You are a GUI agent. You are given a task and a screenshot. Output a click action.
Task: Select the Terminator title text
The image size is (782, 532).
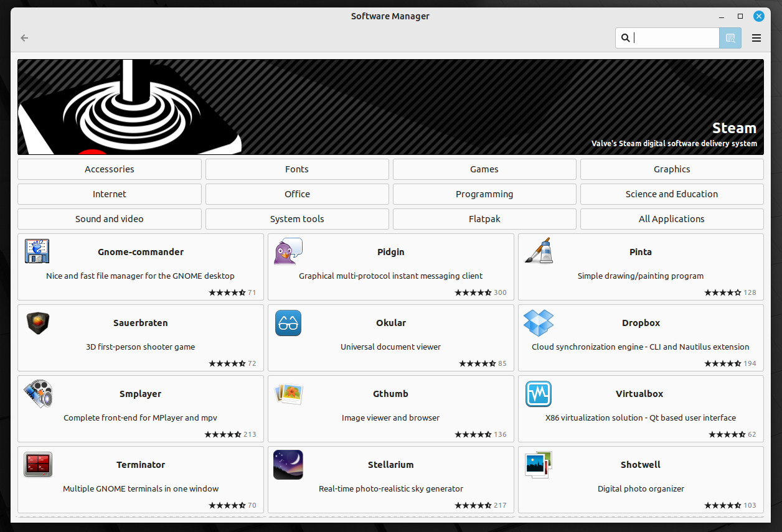click(141, 465)
